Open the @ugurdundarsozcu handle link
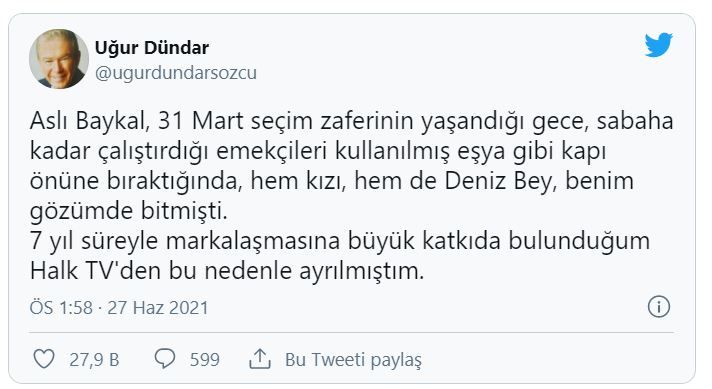 coord(176,73)
